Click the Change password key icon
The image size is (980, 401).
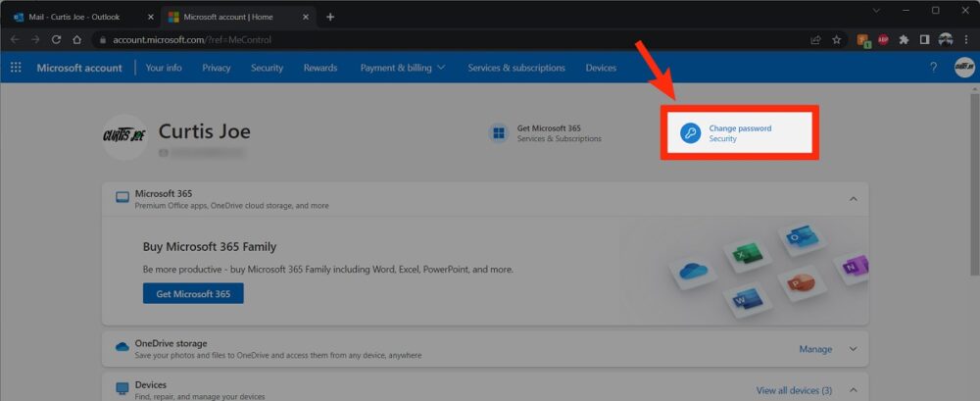pos(690,134)
